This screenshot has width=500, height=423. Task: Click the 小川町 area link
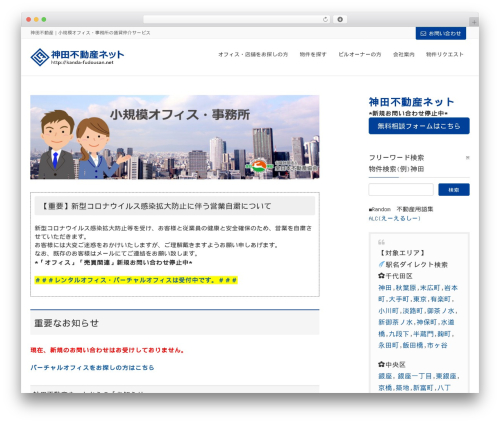point(388,311)
